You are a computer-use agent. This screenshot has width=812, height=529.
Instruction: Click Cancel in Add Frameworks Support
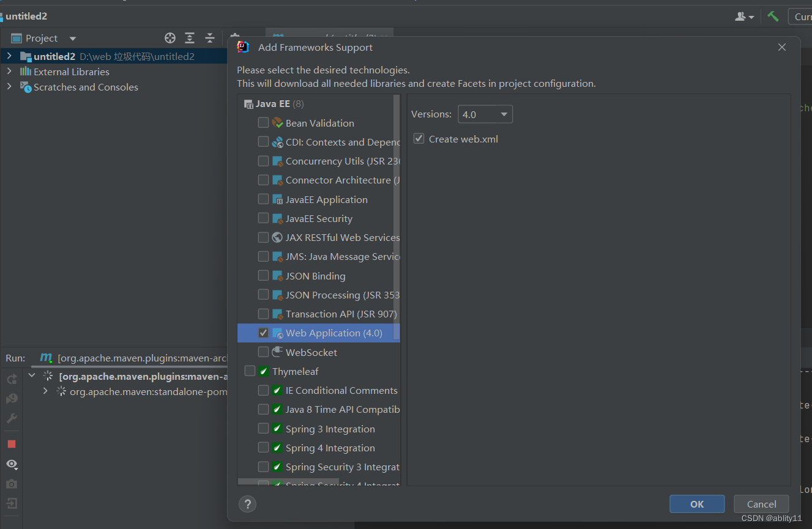point(761,504)
